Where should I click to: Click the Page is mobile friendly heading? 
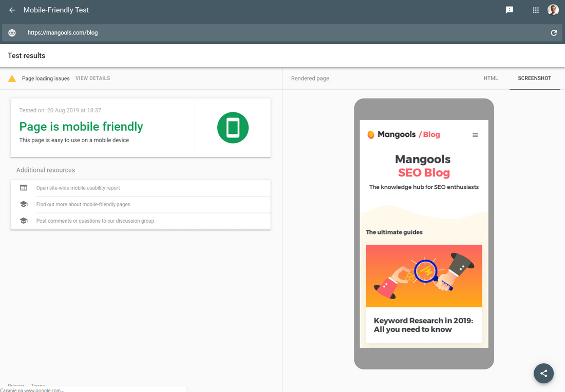coord(81,126)
